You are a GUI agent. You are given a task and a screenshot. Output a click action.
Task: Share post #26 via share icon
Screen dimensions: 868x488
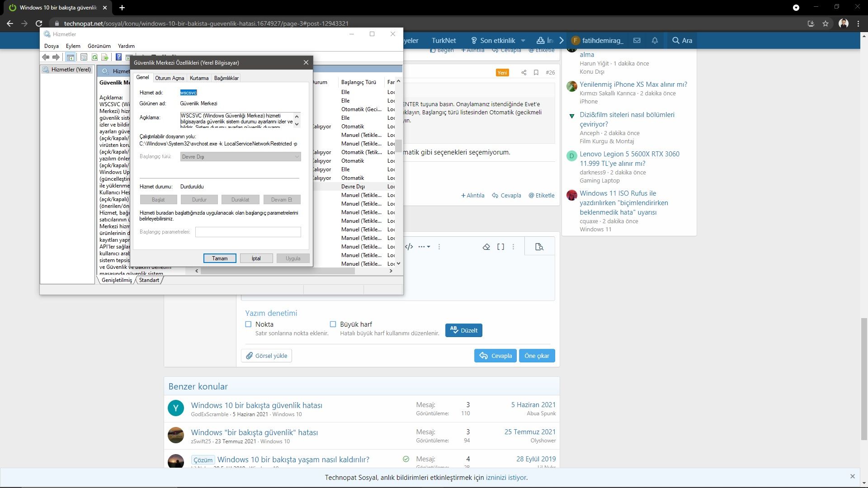pos(524,72)
